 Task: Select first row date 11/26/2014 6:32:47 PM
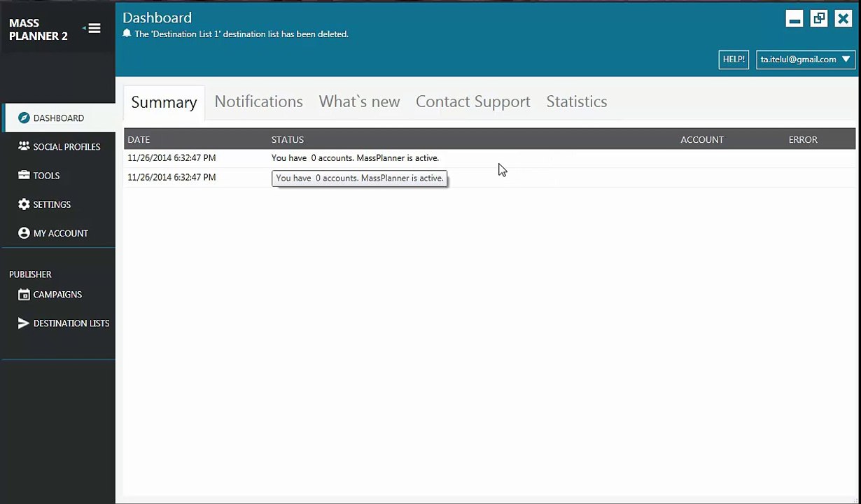coord(171,158)
